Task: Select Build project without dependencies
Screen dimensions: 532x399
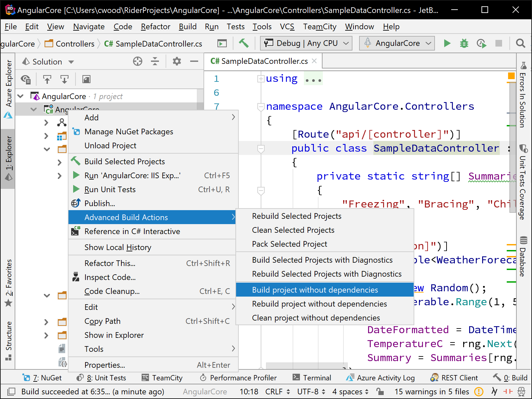Action: click(325, 290)
